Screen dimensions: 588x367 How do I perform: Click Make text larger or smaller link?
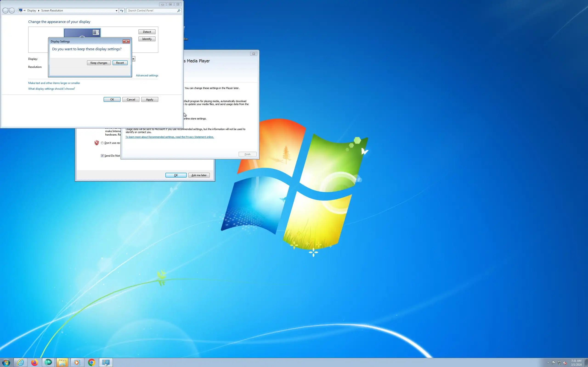point(54,83)
